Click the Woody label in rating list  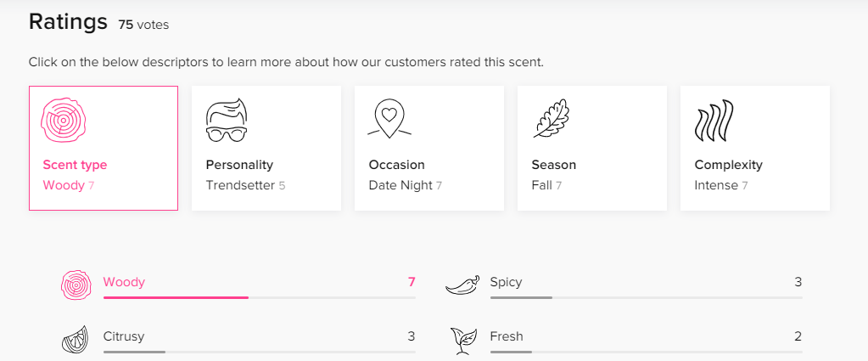pyautogui.click(x=124, y=282)
